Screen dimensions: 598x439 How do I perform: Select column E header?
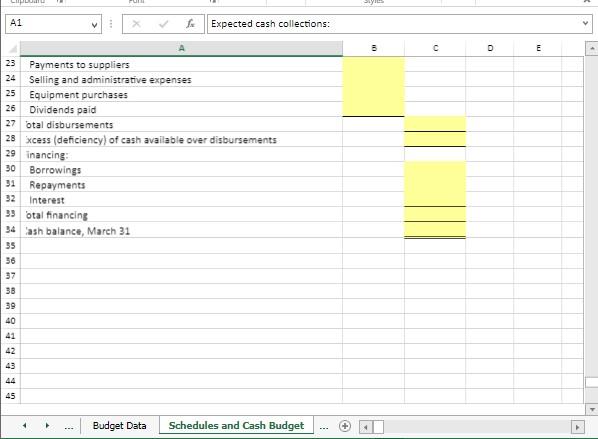[538, 48]
